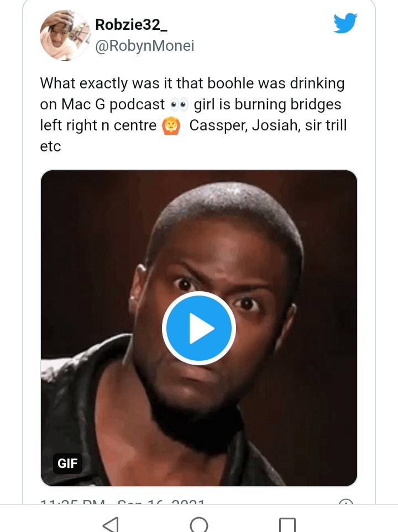Screen dimensions: 398x532
Task: Select the word 'boohle' in tweet
Action: point(231,83)
